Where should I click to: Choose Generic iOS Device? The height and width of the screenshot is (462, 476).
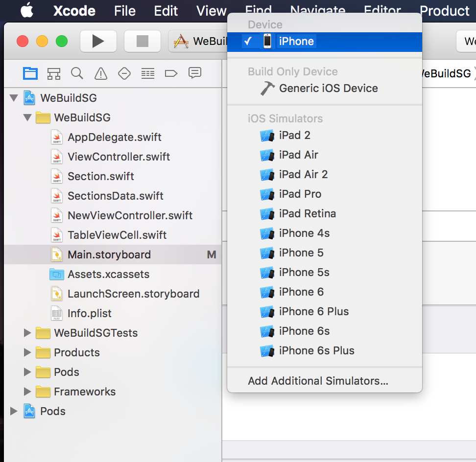tap(325, 88)
